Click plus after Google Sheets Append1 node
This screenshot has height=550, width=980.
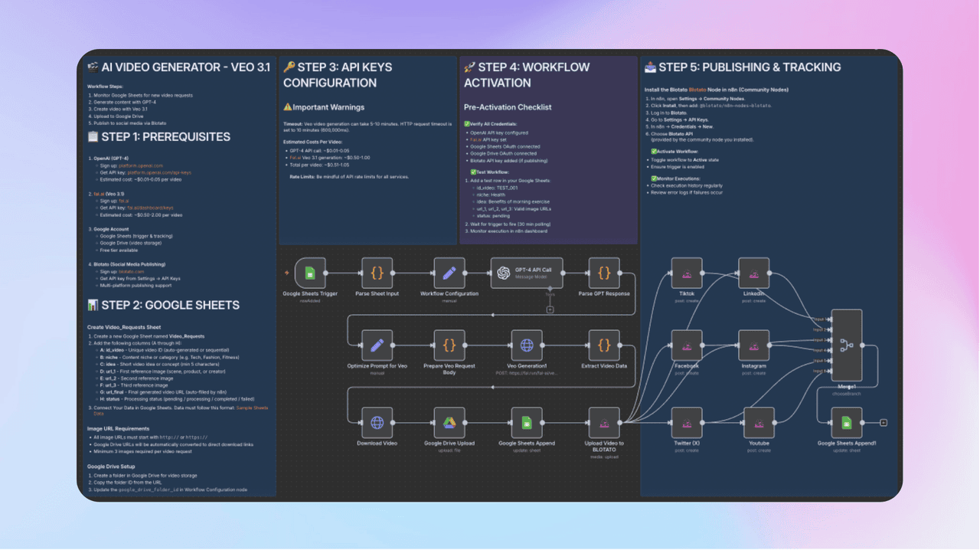pos(884,422)
